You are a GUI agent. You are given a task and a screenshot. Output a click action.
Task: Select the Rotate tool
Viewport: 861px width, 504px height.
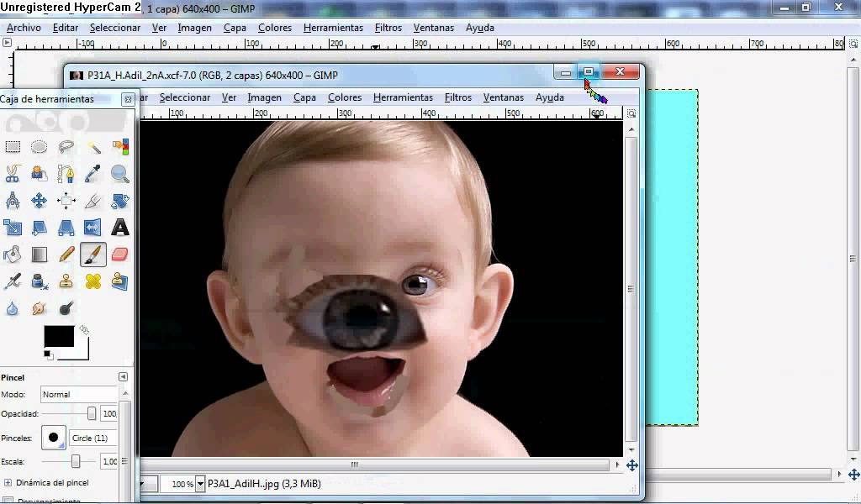120,201
